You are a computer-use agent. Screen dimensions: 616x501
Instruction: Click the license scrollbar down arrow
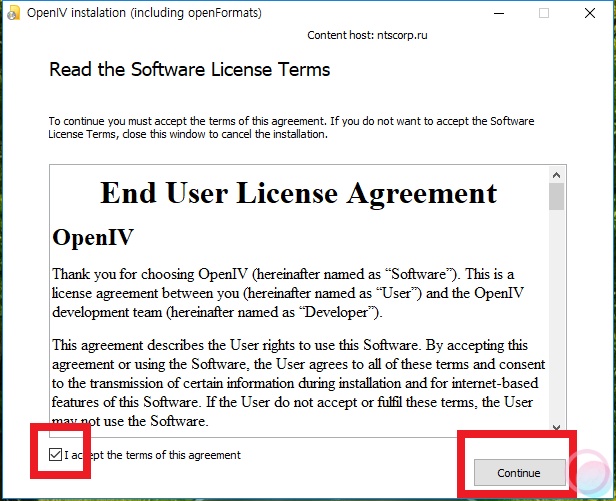[556, 428]
